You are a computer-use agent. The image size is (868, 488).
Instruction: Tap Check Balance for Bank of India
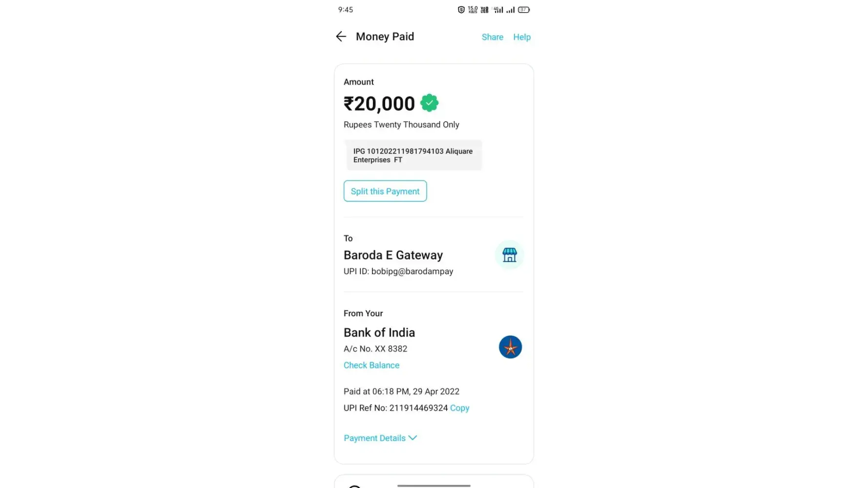371,365
